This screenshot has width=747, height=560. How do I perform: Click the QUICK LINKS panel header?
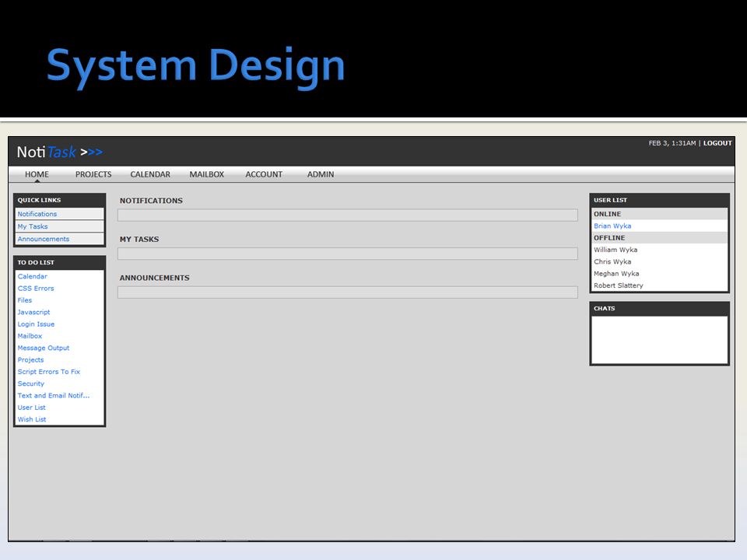(60, 200)
